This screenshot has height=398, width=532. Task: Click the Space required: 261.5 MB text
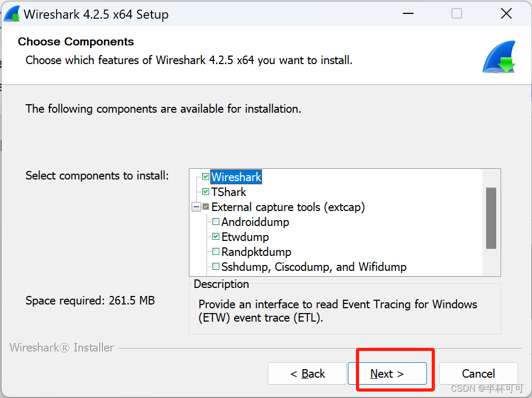click(x=90, y=301)
